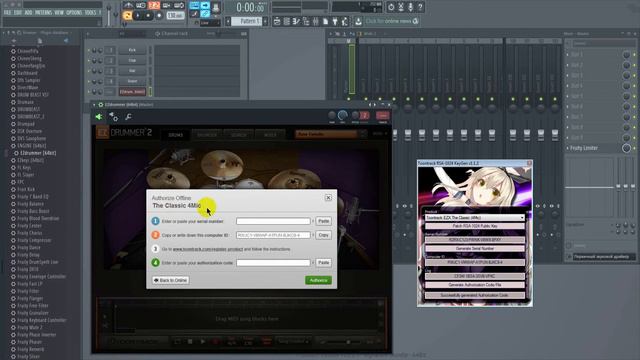640x360 pixels.
Task: Click the tempo display showing 130
Action: point(176,16)
